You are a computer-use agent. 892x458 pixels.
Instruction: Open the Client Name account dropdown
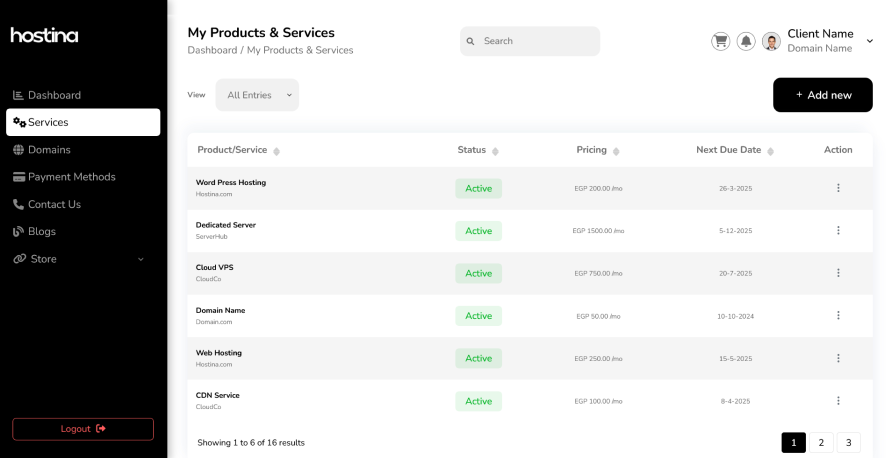(x=869, y=41)
